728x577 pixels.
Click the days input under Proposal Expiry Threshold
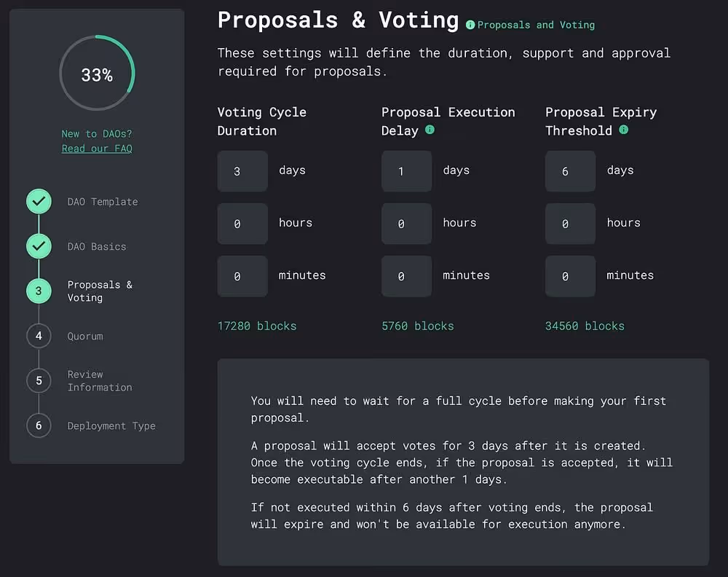570,170
